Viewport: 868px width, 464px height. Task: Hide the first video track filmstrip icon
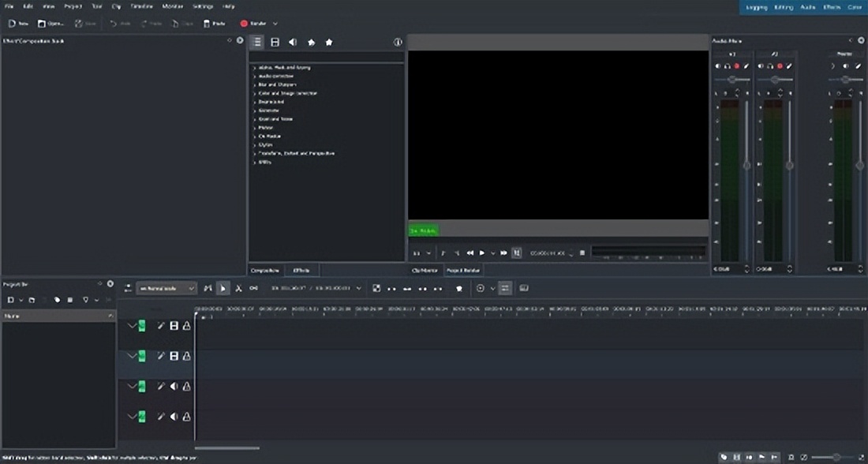point(174,326)
